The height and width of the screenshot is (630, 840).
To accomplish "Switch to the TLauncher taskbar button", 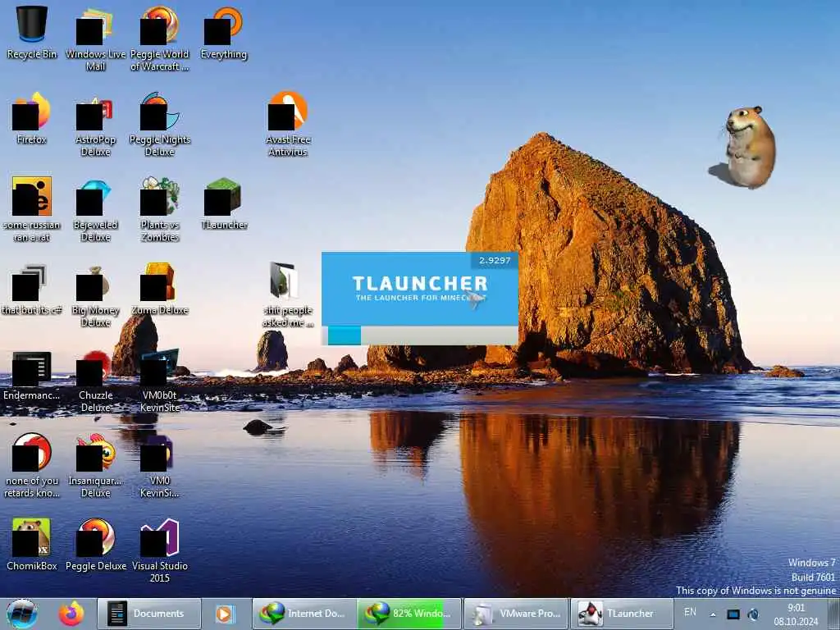I will click(622, 614).
